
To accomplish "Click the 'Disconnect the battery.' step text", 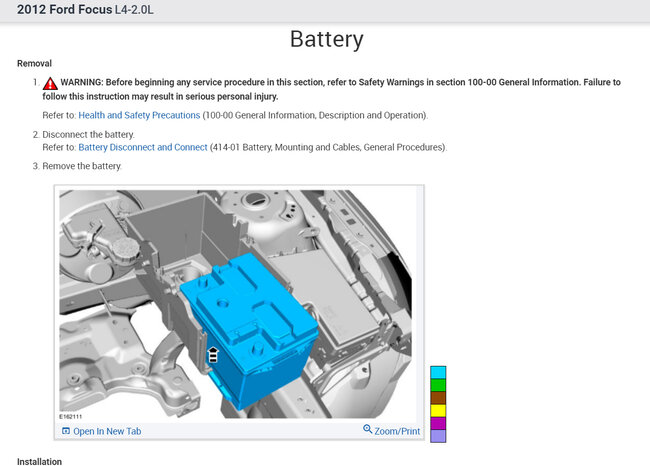I will pyautogui.click(x=88, y=134).
